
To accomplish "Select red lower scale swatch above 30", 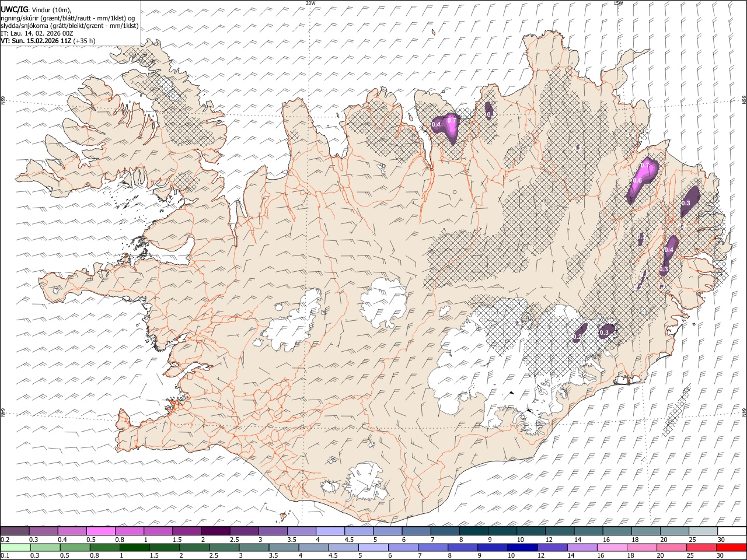I will coord(731,547).
